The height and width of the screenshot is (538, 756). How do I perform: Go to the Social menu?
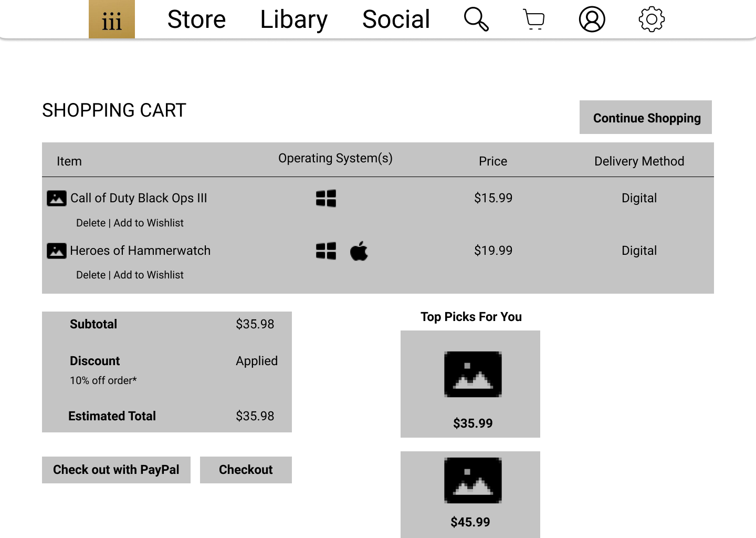[396, 19]
